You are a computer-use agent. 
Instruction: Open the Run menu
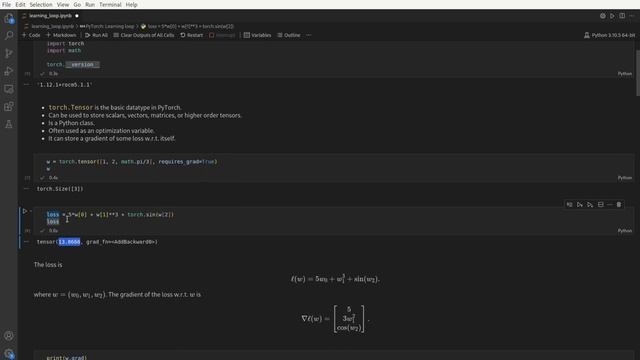pos(90,4)
